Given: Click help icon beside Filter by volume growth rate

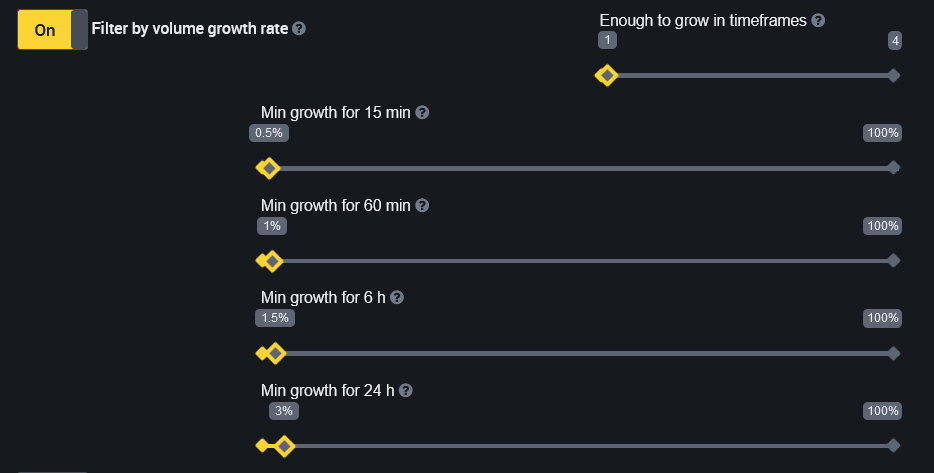Looking at the screenshot, I should click(x=299, y=29).
